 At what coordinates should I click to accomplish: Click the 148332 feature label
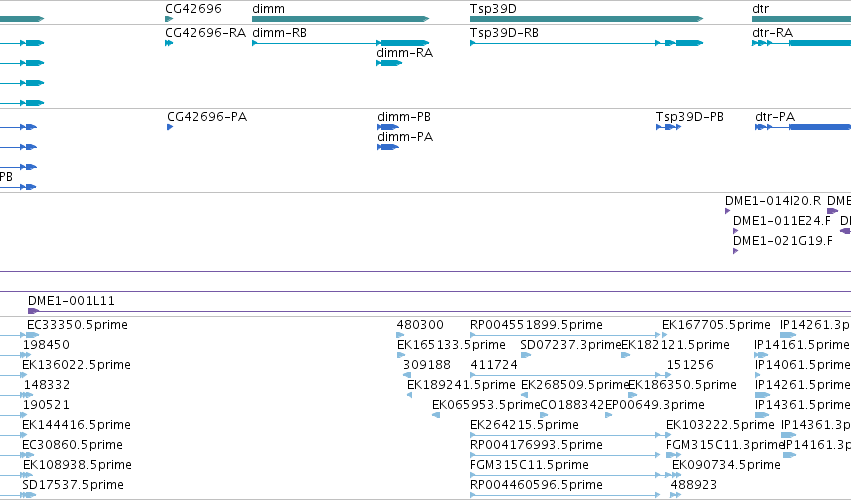tap(46, 385)
